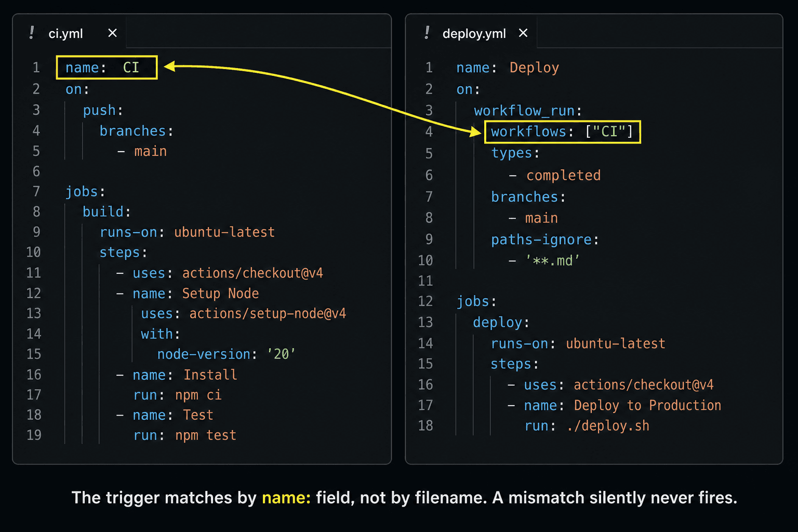The width and height of the screenshot is (798, 532).
Task: Click 'name: Setup Node' in ci.yml
Action: click(195, 293)
